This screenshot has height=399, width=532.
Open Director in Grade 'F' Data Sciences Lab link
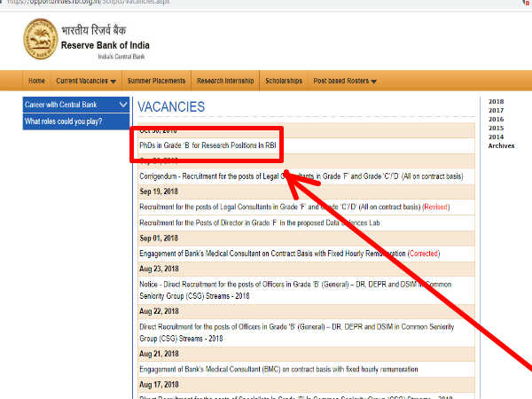[260, 223]
